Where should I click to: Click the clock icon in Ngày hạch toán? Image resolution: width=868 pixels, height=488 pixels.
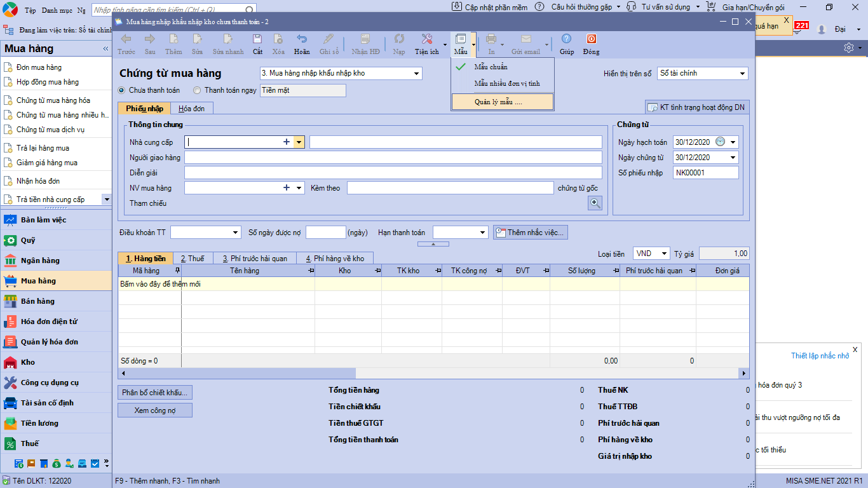click(720, 142)
